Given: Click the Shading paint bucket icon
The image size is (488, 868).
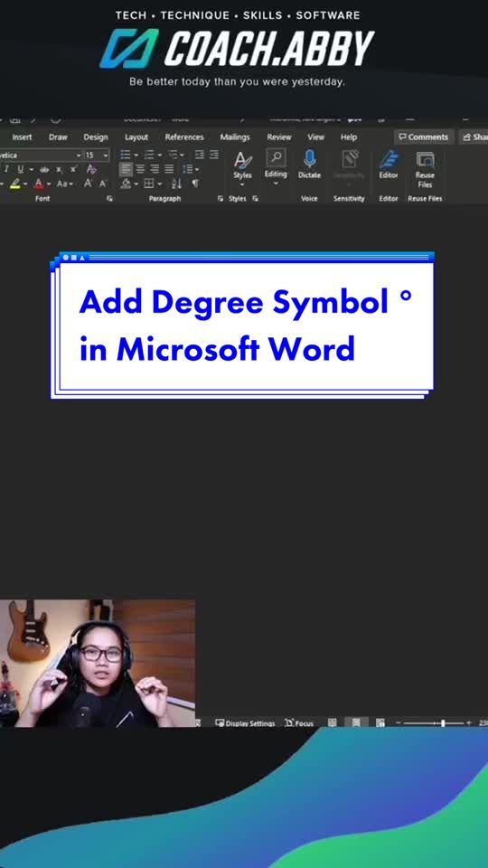Looking at the screenshot, I should pyautogui.click(x=127, y=184).
